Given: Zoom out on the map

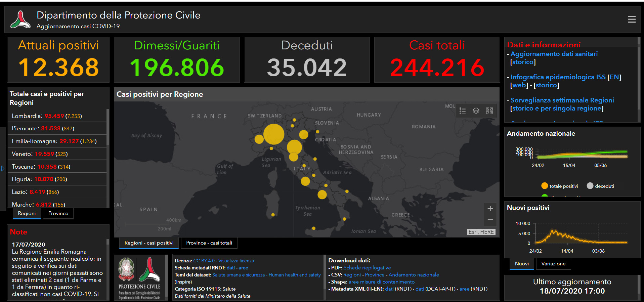Looking at the screenshot, I should (x=490, y=220).
